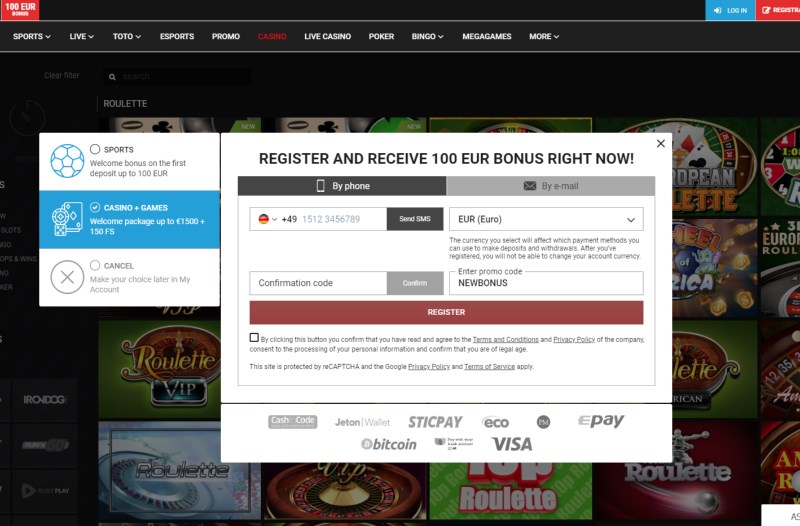Open the Esports section
Viewport: 800px width, 526px height.
point(177,36)
